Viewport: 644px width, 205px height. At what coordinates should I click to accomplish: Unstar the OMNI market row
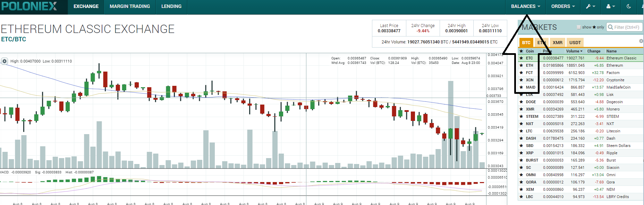pyautogui.click(x=521, y=175)
